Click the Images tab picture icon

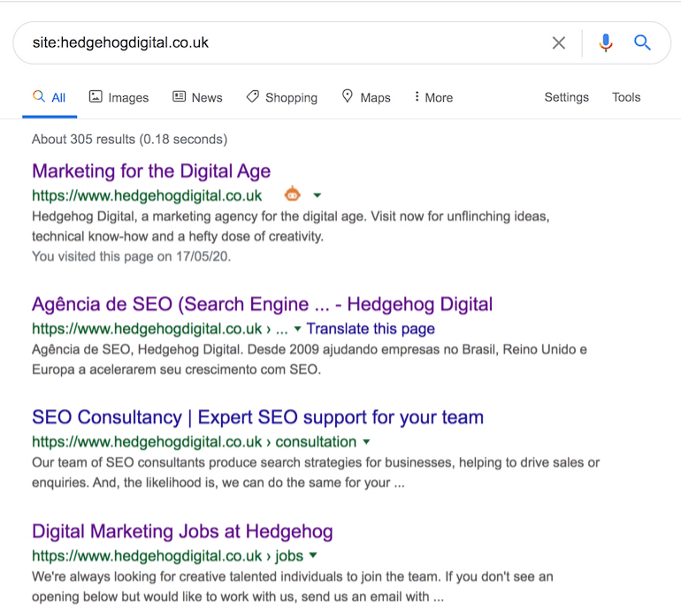click(96, 96)
